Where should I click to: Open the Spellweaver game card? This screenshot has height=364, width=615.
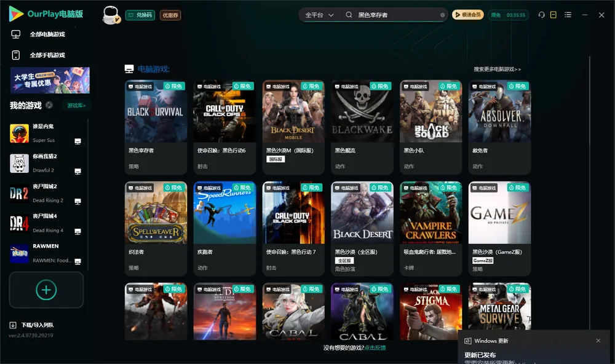156,229
